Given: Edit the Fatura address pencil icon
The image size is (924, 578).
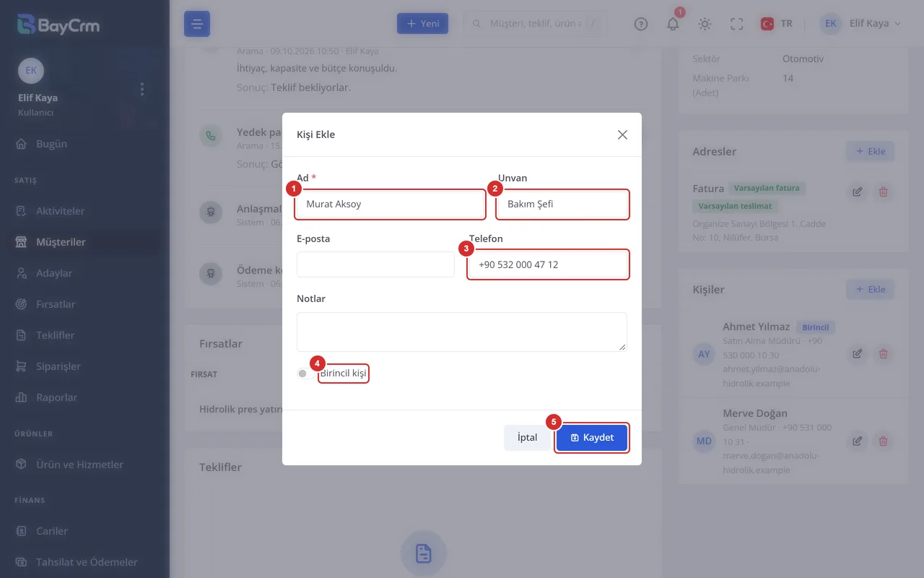Looking at the screenshot, I should (x=857, y=192).
